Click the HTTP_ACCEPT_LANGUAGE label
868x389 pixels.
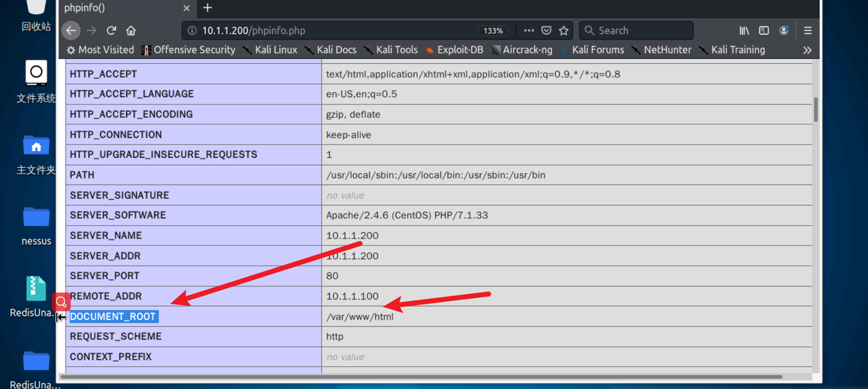(x=132, y=94)
